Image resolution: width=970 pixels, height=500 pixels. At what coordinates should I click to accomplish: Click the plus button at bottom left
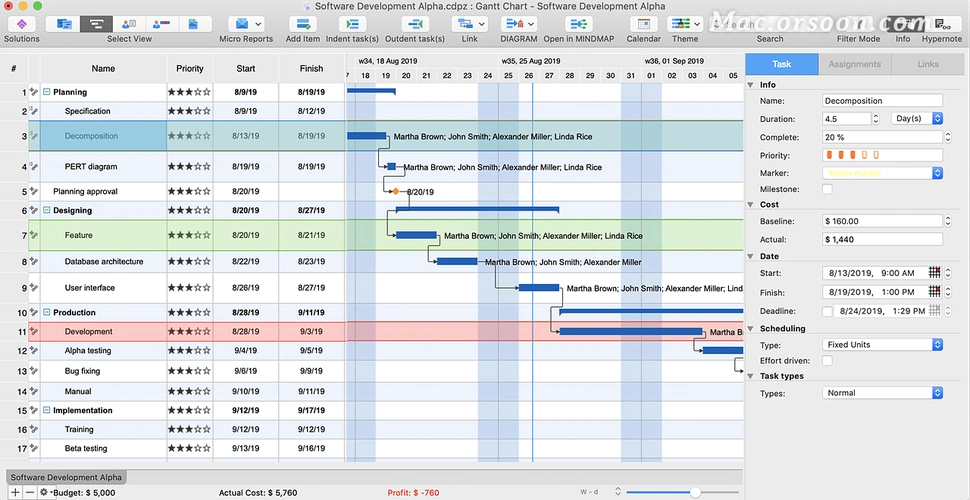click(15, 493)
